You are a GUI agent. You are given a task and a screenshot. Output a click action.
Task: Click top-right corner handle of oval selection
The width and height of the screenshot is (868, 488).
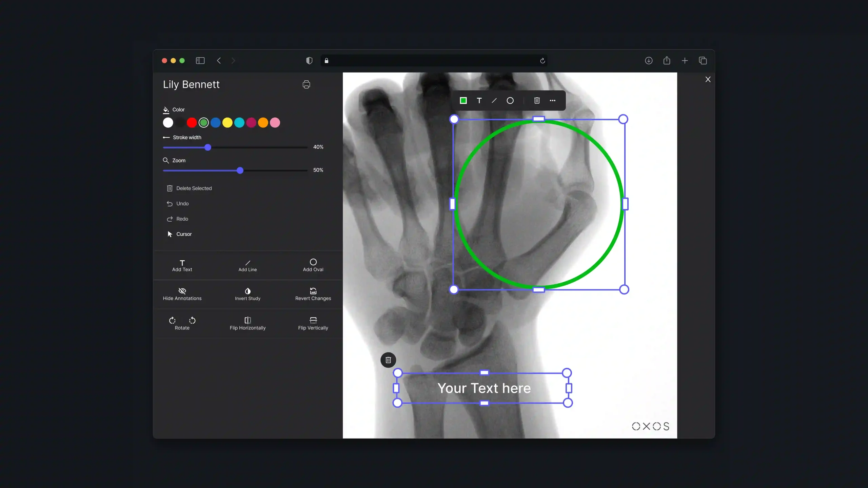623,119
